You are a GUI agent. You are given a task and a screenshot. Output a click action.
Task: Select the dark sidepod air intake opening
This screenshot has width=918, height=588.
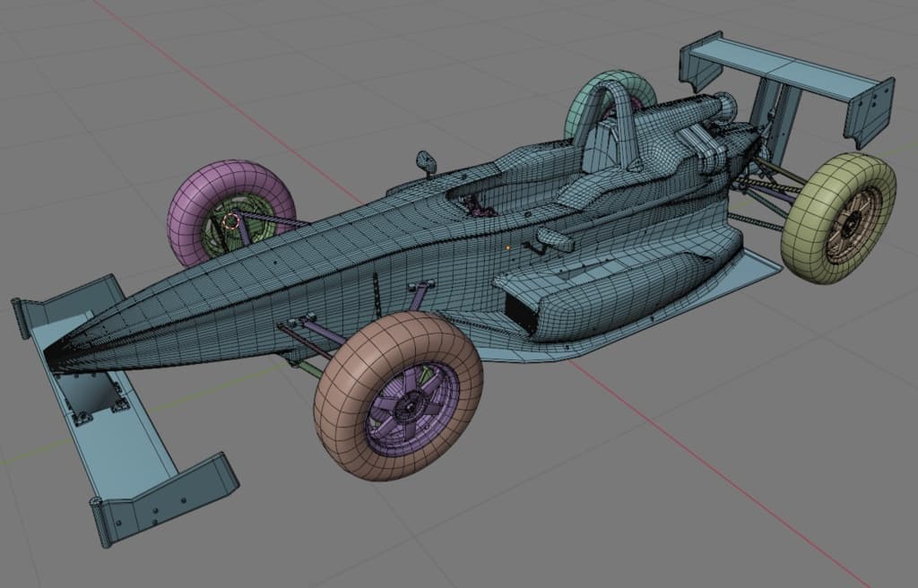click(x=521, y=314)
